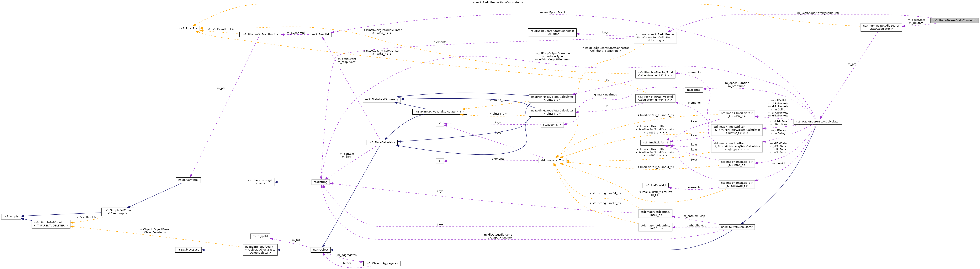Click the ns3::Ptr< ns3::RadioBearerStatsCalculator > node
The image size is (980, 269).
(881, 27)
